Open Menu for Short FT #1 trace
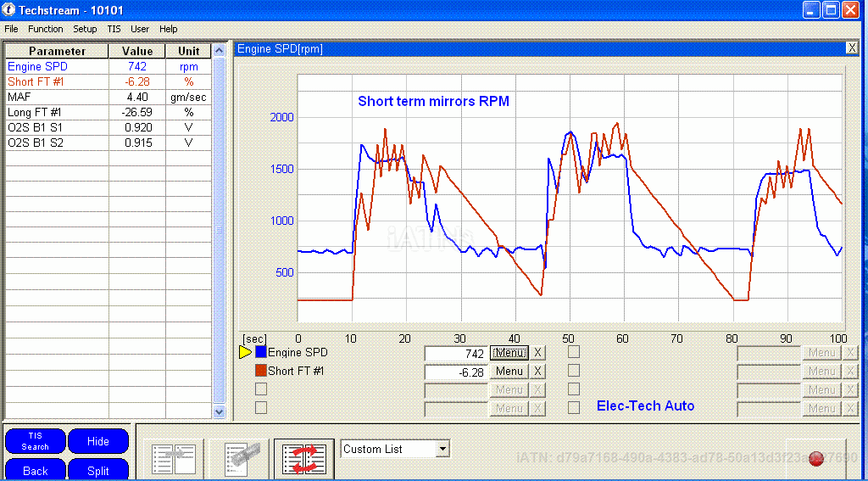This screenshot has width=868, height=481. tap(509, 372)
